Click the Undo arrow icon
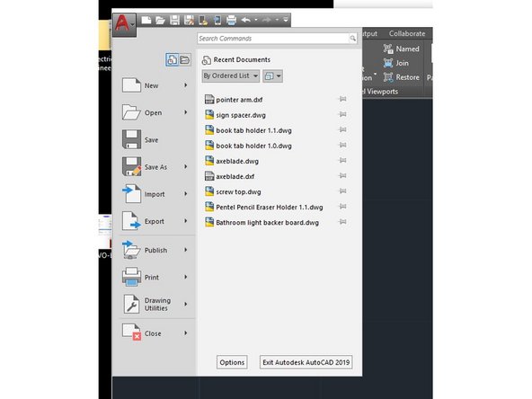 [x=246, y=20]
